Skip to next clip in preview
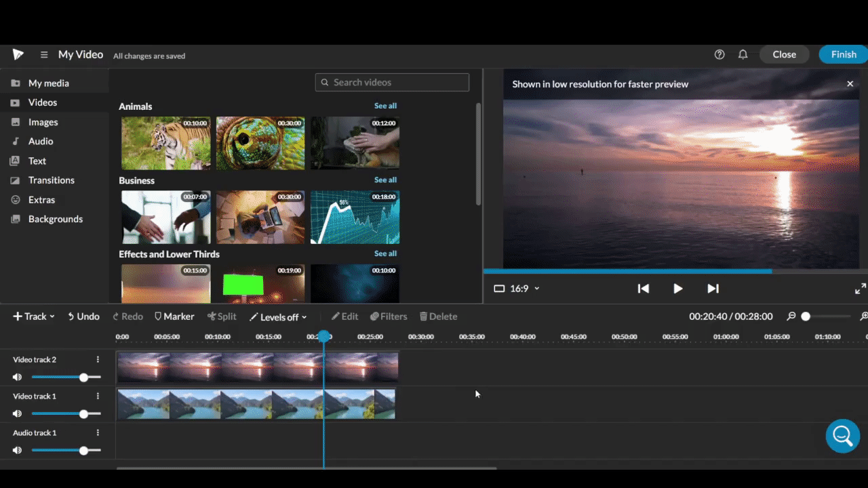The width and height of the screenshot is (868, 488). [713, 289]
